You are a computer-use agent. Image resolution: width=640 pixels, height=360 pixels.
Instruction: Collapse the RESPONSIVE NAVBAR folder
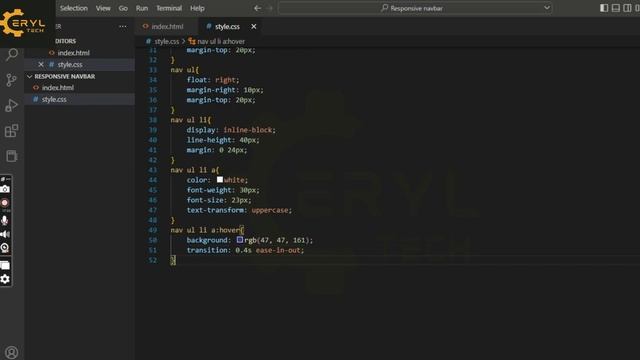pyautogui.click(x=29, y=76)
